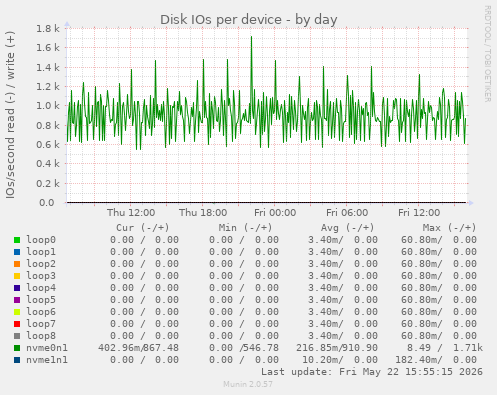Screen dimensions: 497x395
Task: Click the Cur (-/+) column header
Action: (x=143, y=228)
